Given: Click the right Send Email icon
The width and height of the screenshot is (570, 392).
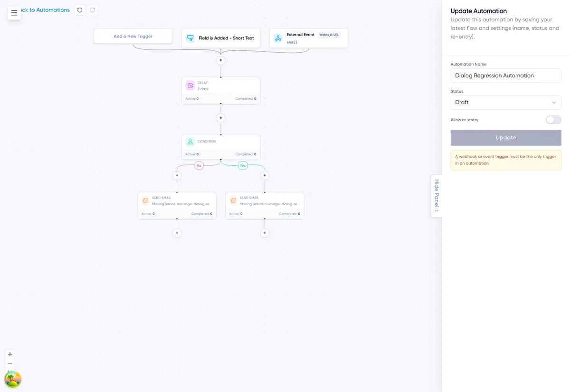Looking at the screenshot, I should (234, 201).
